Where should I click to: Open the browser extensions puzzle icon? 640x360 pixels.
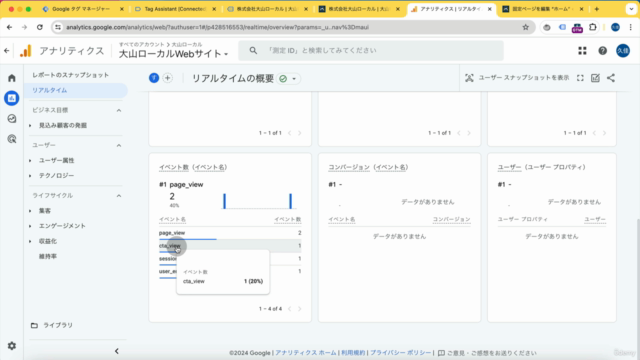(x=593, y=27)
